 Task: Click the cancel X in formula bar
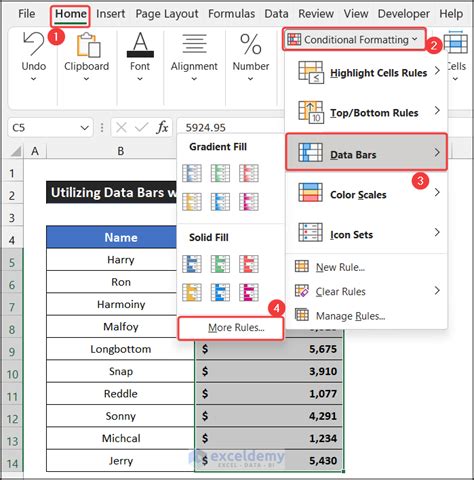coord(121,127)
